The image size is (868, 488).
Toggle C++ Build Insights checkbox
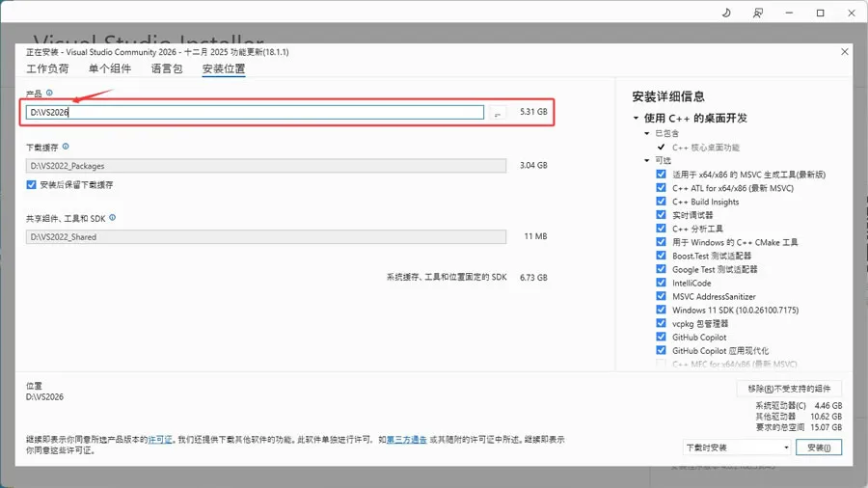(x=661, y=202)
